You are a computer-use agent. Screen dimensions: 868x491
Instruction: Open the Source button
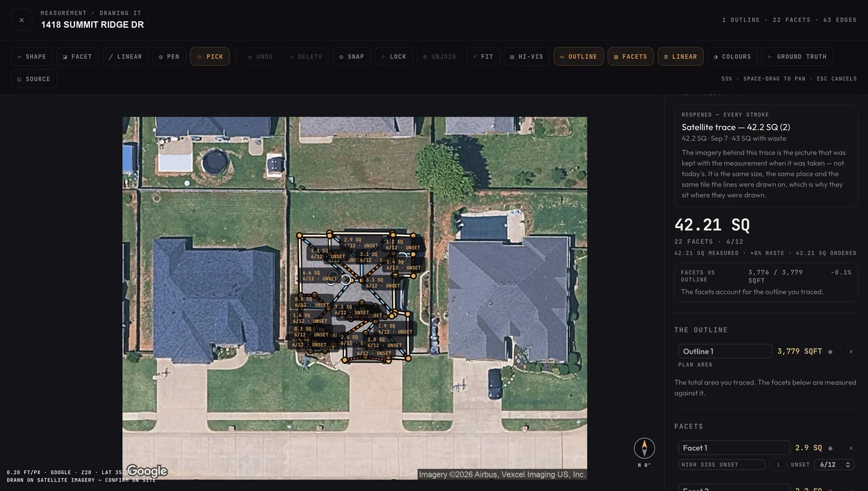34,79
